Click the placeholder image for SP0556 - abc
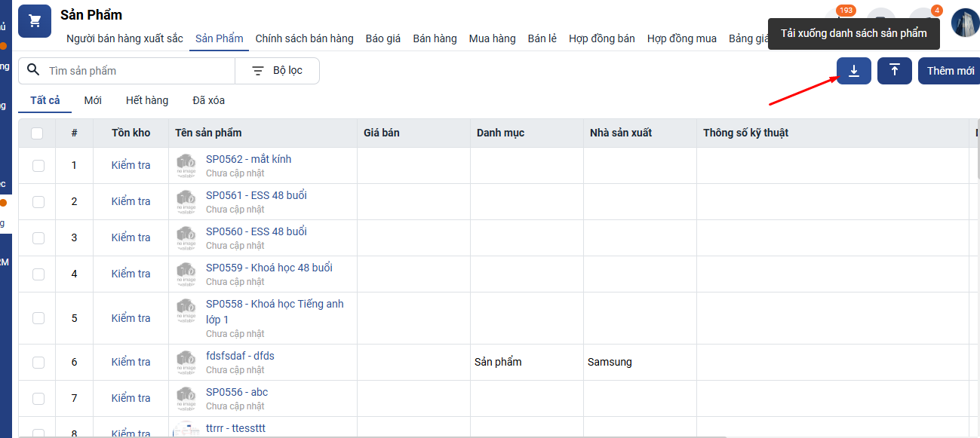Viewport: 980px width, 438px height. pyautogui.click(x=186, y=398)
